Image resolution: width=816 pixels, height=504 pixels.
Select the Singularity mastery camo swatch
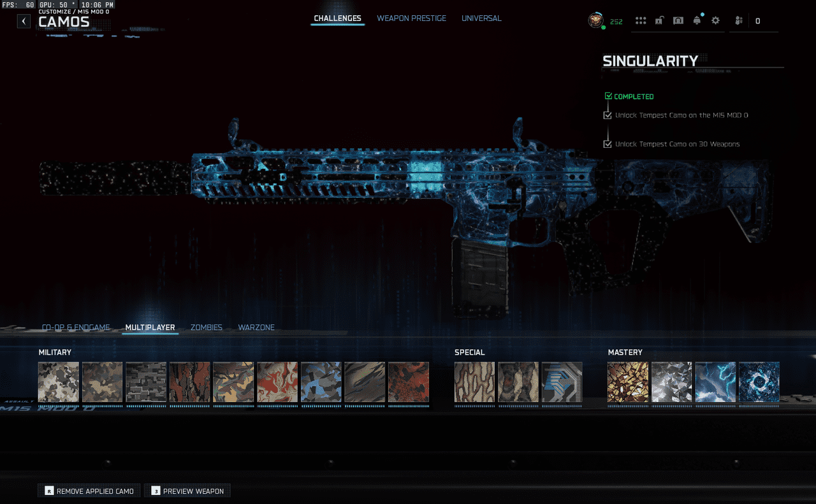759,382
